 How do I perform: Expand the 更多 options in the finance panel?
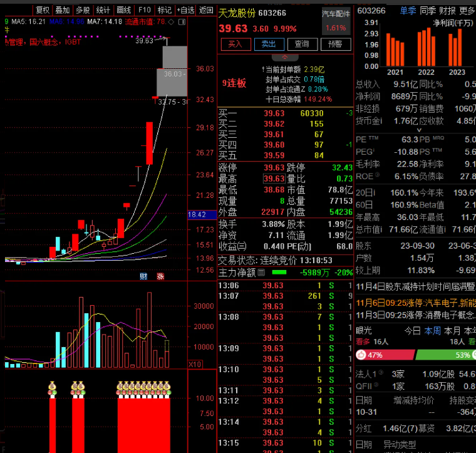[x=467, y=11]
